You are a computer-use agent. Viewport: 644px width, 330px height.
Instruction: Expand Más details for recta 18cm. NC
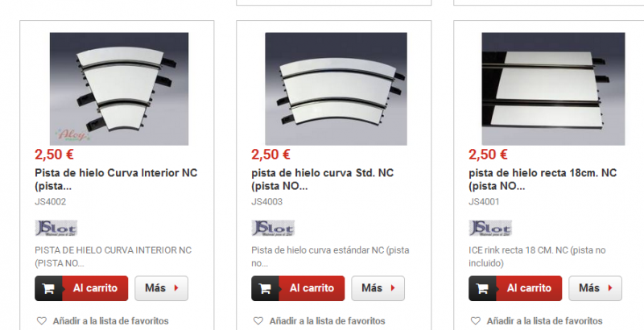(x=595, y=288)
